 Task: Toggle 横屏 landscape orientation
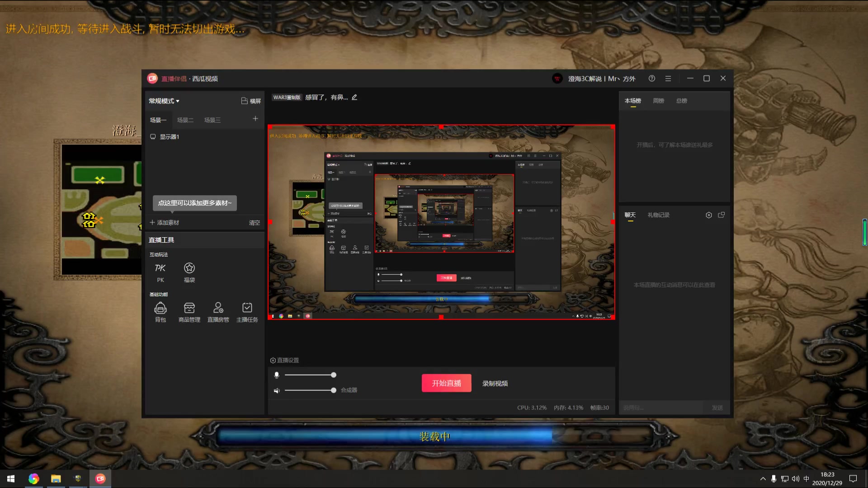(x=251, y=101)
